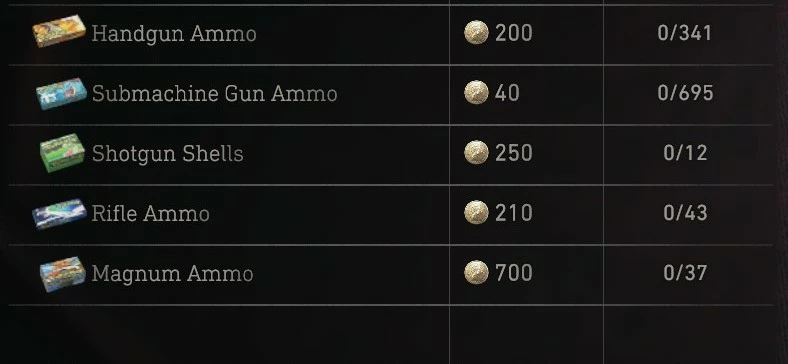Click the Handgun Ammo box icon

click(59, 31)
